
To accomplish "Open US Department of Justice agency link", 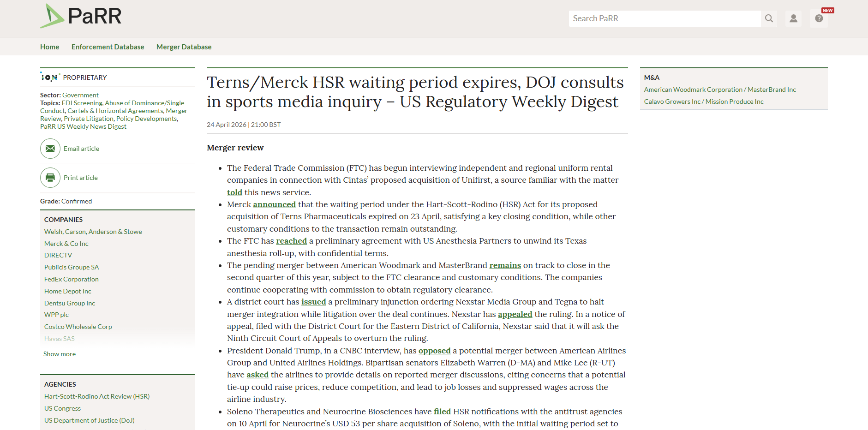I will (x=90, y=420).
